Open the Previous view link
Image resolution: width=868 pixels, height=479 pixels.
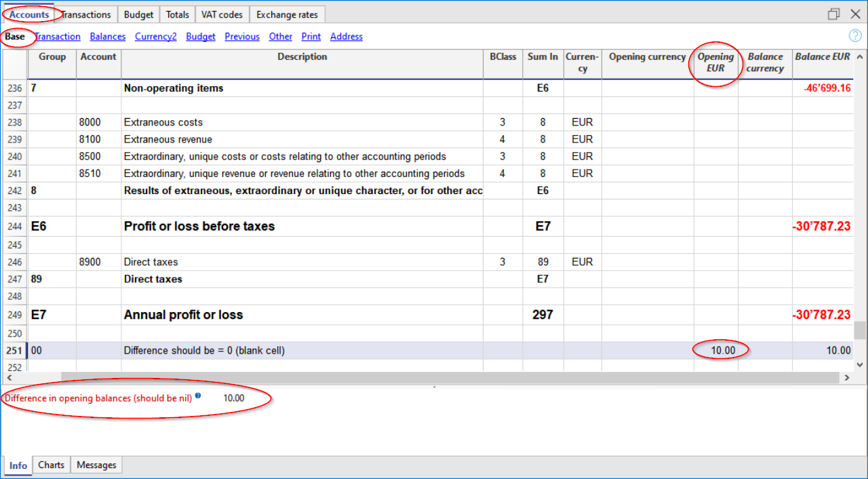pos(242,36)
